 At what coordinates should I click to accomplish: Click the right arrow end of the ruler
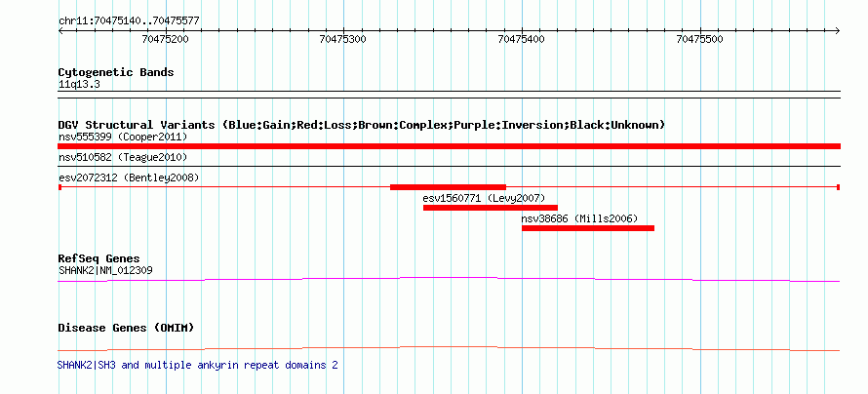tap(838, 30)
